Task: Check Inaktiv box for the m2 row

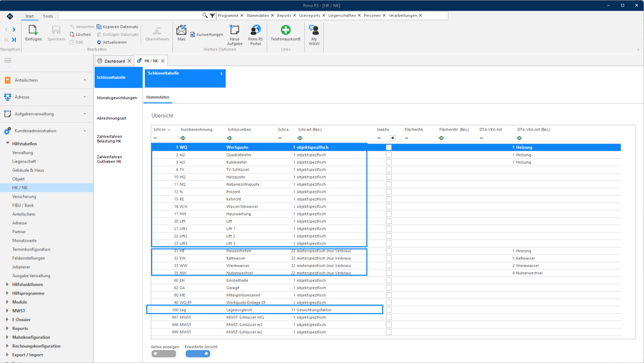Action: coord(389,155)
